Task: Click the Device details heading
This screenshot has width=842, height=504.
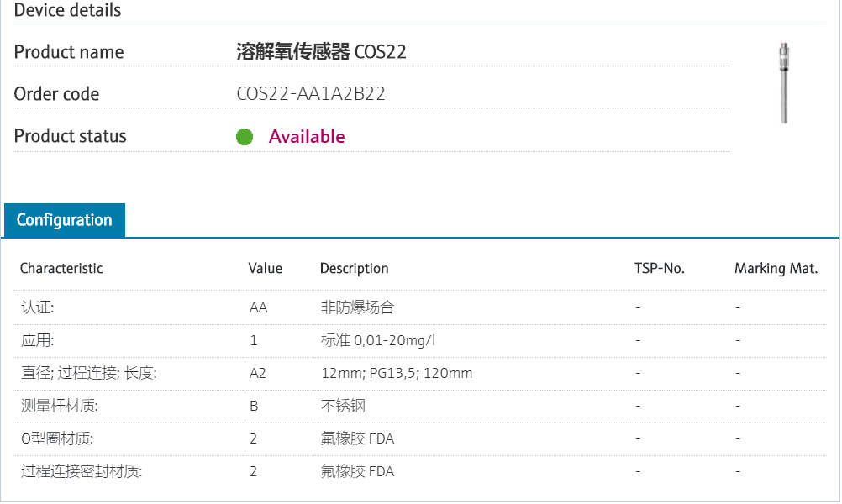Action: pyautogui.click(x=68, y=11)
